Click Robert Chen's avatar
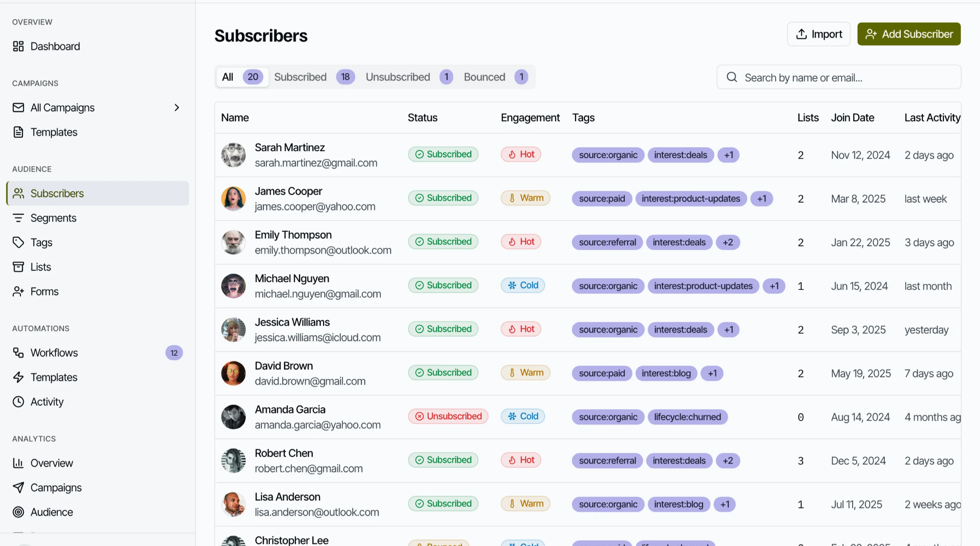The image size is (980, 546). [233, 461]
